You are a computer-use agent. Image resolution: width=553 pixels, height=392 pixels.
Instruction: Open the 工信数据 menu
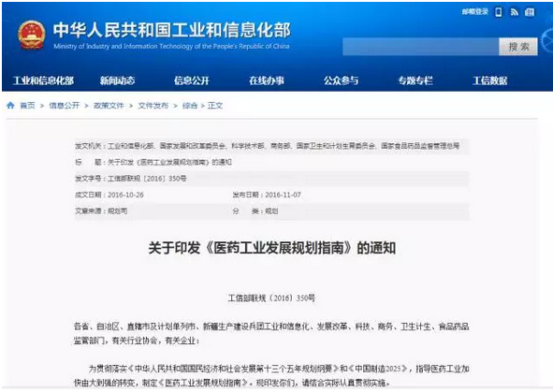point(490,80)
